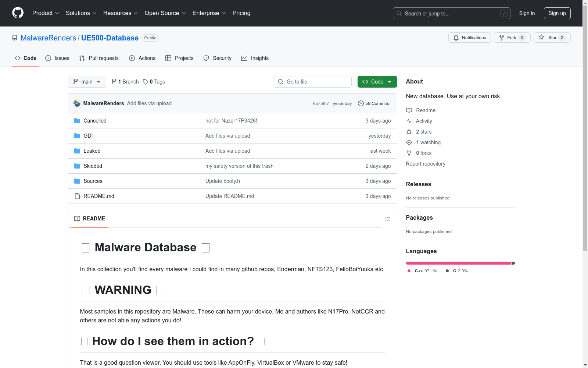Image resolution: width=588 pixels, height=368 pixels.
Task: Click the Readme book icon in About
Action: click(x=409, y=110)
